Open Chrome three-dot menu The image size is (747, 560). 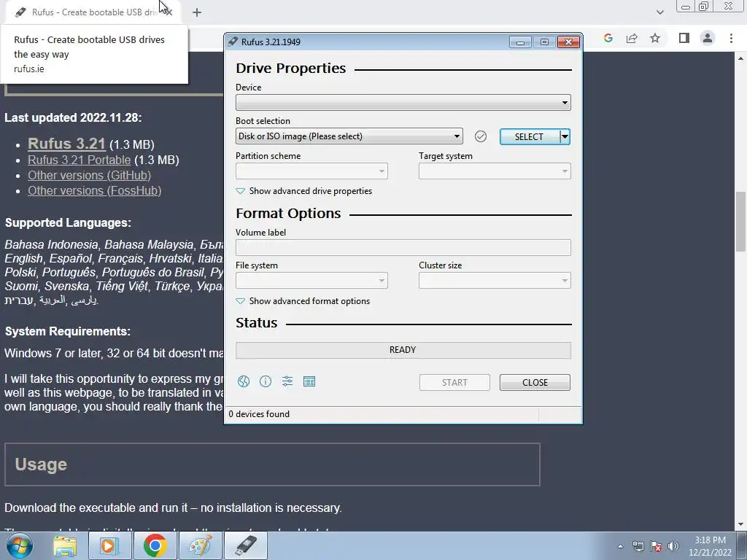tap(731, 38)
